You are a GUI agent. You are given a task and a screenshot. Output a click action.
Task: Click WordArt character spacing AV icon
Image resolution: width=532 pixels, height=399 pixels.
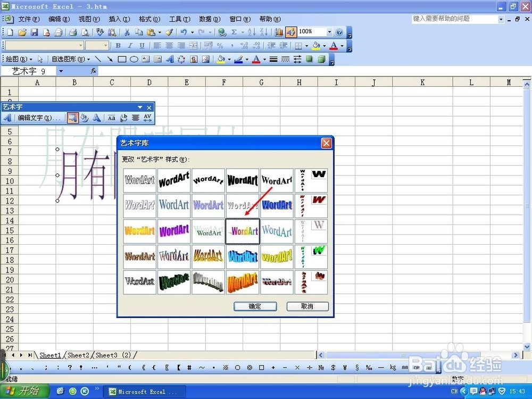click(147, 118)
